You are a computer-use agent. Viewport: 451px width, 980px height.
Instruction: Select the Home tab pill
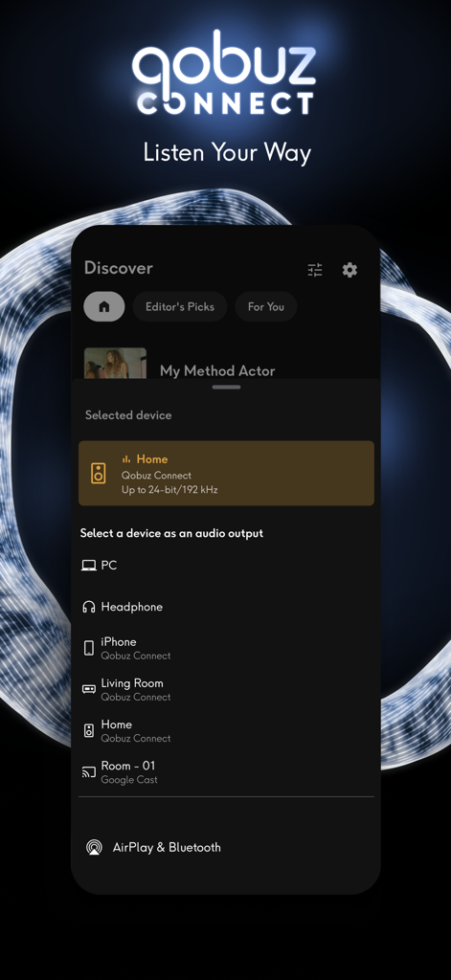coord(103,307)
